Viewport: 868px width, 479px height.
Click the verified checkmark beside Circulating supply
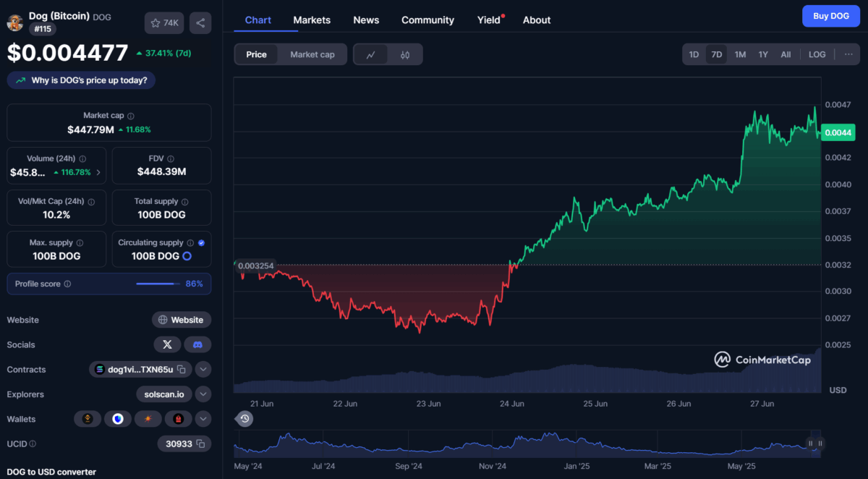[x=201, y=243]
